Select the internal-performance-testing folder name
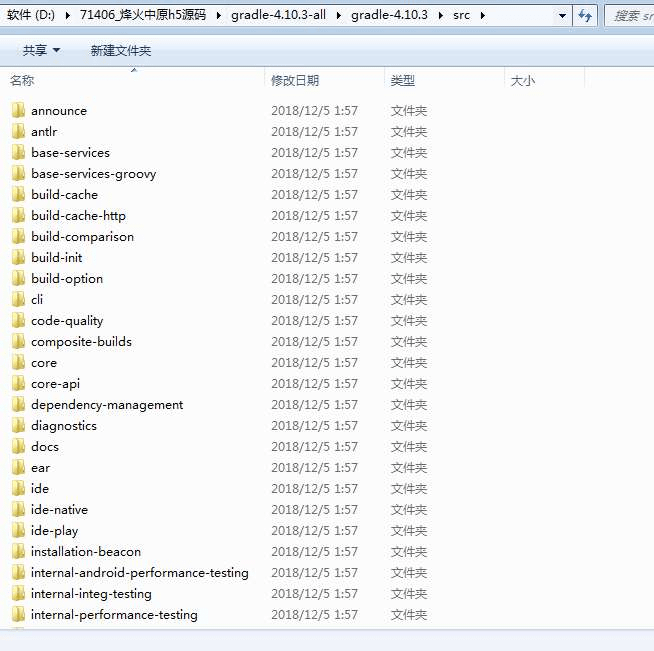 pyautogui.click(x=114, y=615)
